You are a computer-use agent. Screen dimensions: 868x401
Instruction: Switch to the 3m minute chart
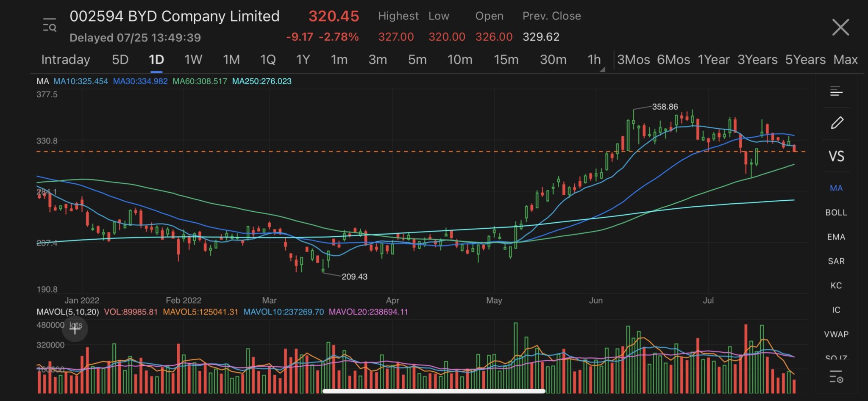pos(378,60)
